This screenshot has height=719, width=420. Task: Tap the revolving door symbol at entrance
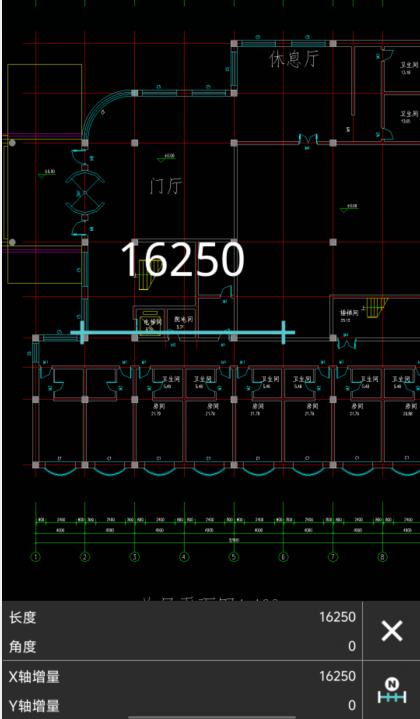coord(84,193)
